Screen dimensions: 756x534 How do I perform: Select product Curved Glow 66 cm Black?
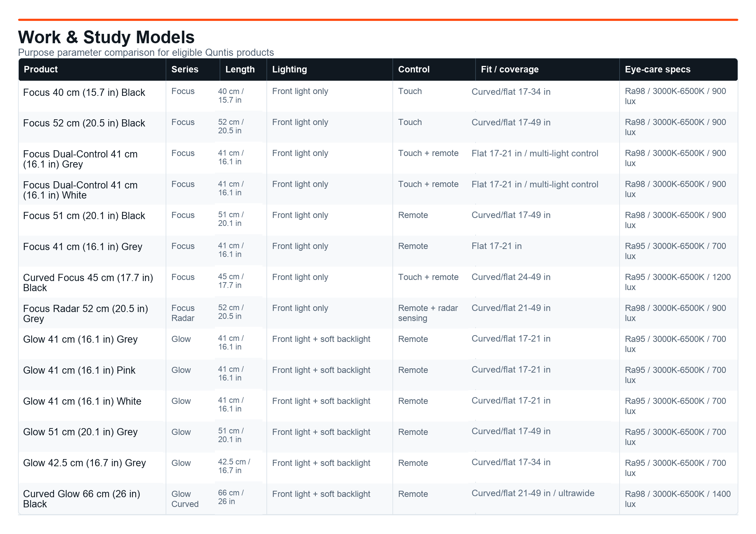[81, 499]
